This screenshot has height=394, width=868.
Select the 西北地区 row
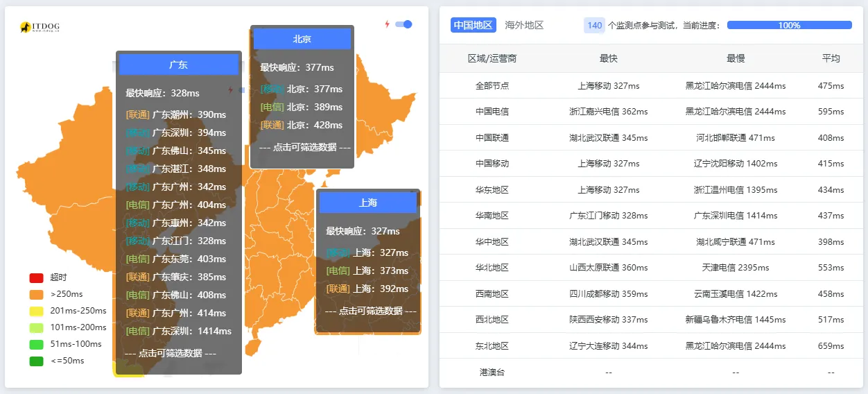(x=652, y=320)
